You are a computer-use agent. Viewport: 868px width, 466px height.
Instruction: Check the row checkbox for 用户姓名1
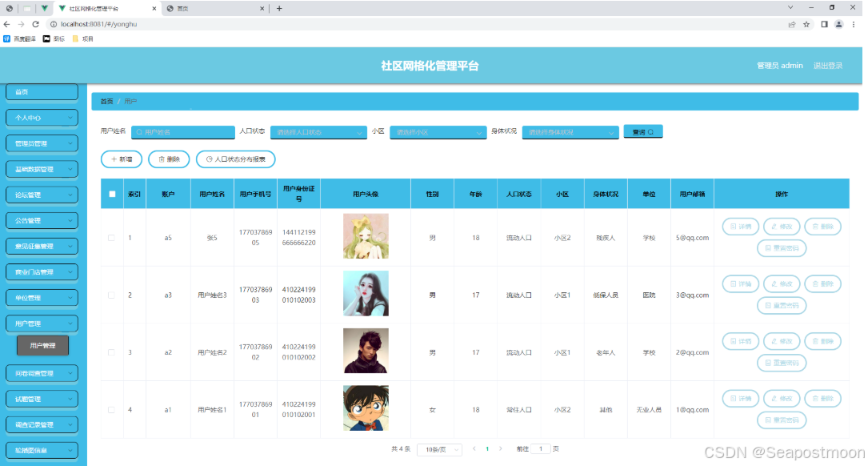click(x=112, y=409)
